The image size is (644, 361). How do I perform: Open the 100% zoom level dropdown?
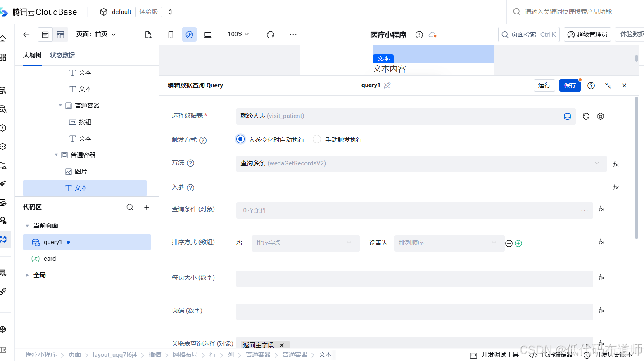(x=238, y=35)
